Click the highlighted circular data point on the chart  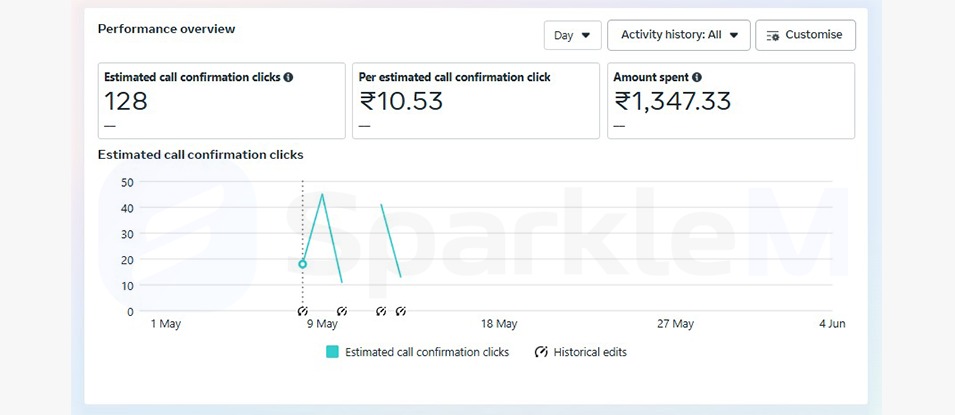coord(302,264)
